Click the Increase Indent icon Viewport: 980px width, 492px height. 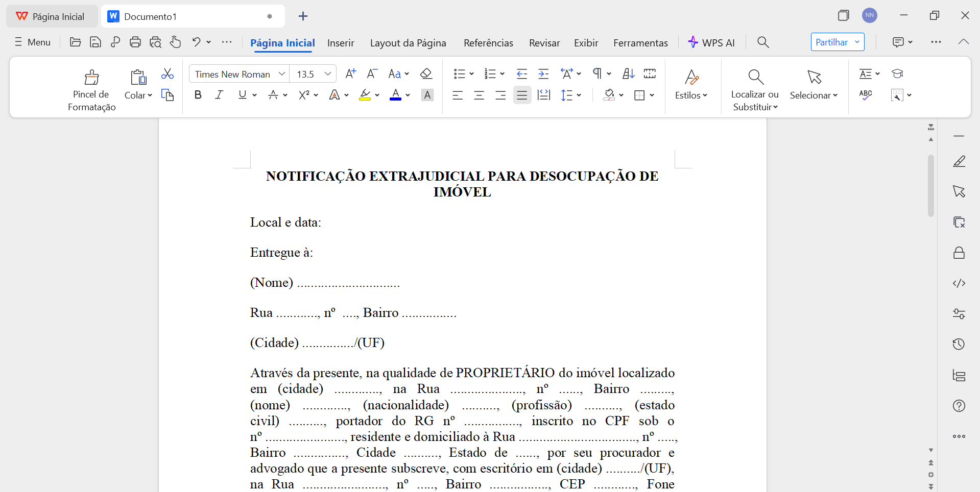tap(543, 74)
